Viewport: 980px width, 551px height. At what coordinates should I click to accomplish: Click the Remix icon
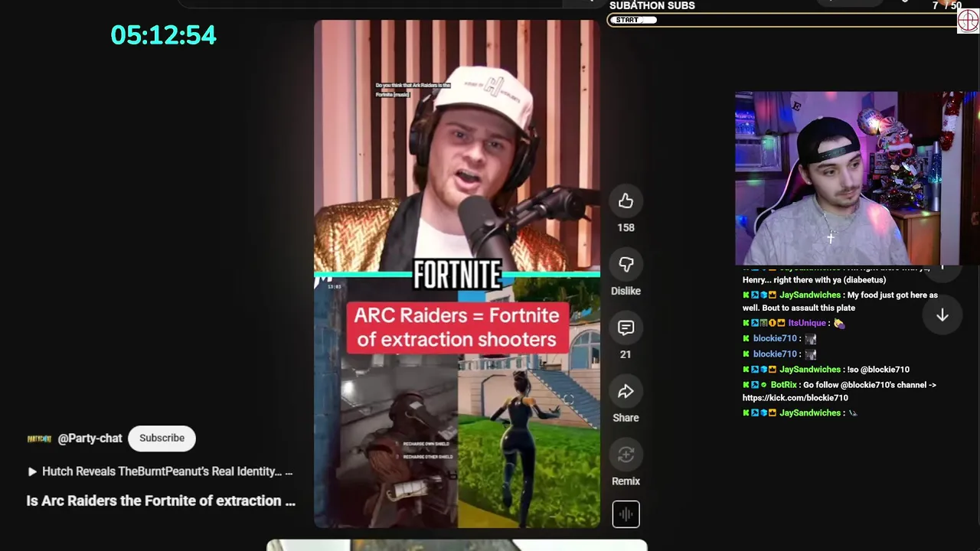pyautogui.click(x=626, y=455)
